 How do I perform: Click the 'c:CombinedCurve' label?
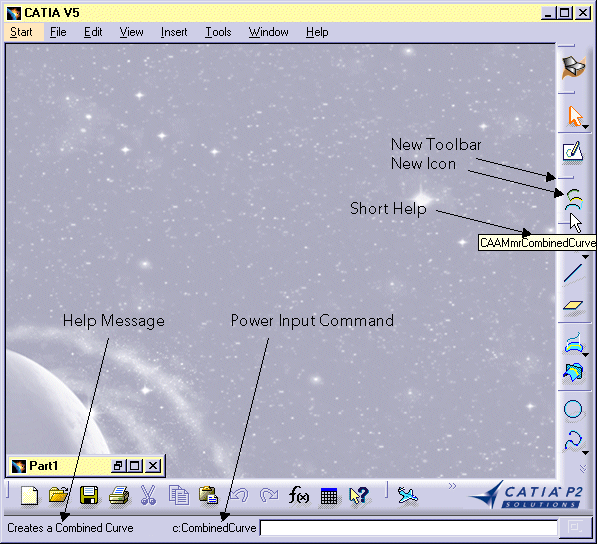click(214, 528)
